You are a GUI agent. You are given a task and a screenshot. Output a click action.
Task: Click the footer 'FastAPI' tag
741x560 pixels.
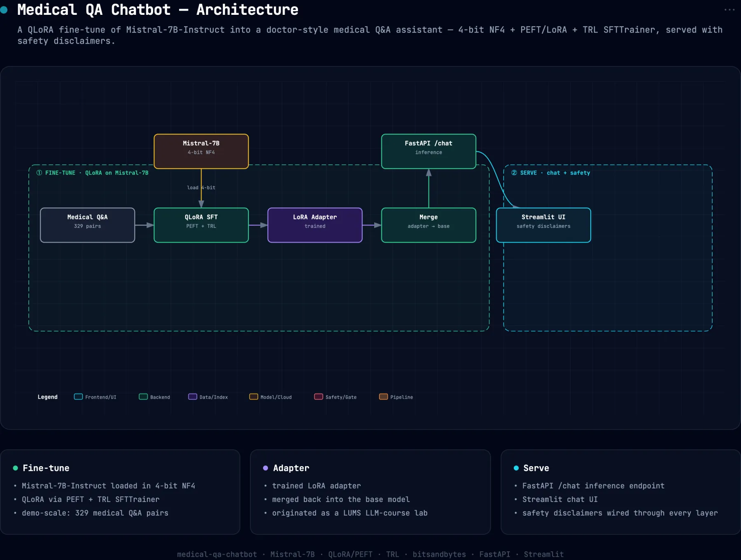(494, 554)
